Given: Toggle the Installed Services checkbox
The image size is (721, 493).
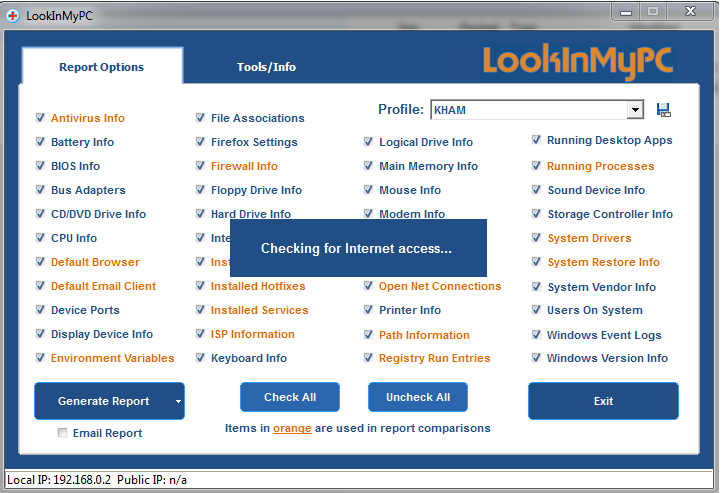Looking at the screenshot, I should [200, 310].
